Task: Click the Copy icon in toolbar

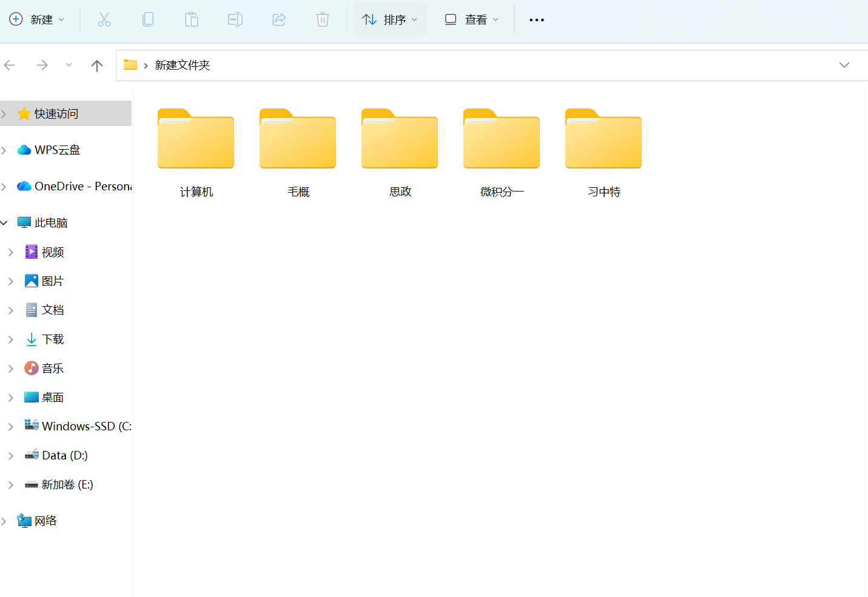Action: click(x=148, y=20)
